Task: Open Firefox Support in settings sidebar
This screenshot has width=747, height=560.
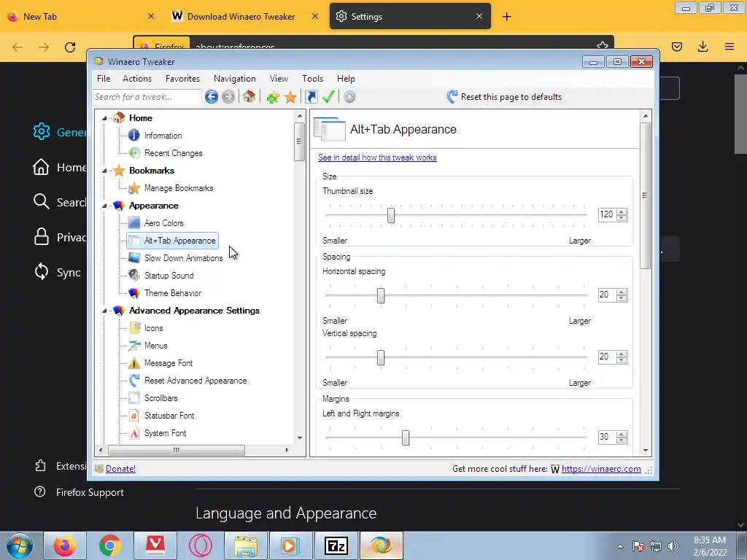Action: coord(79,492)
